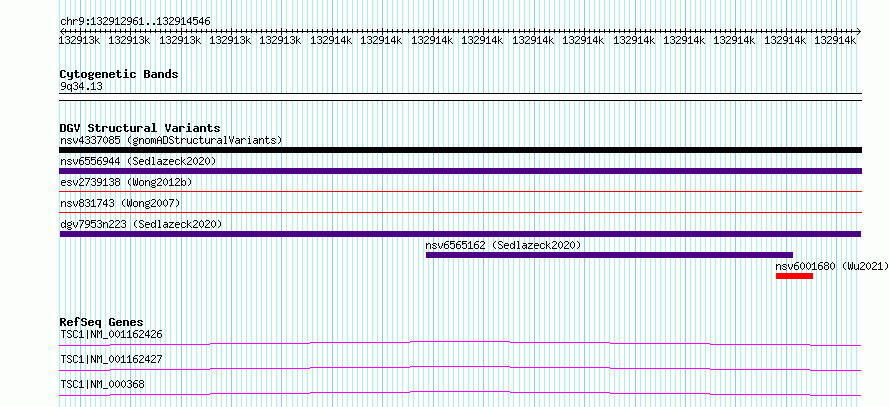Select the RefSeq Genes track title
Screen dimensions: 890x407
coord(101,322)
